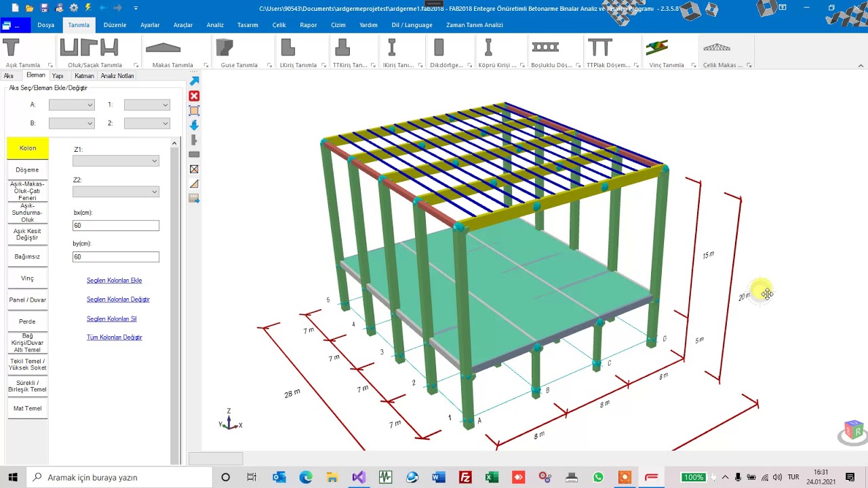Click the grey column-with-corbel tool
Image resolution: width=868 pixels, height=488 pixels.
click(194, 140)
